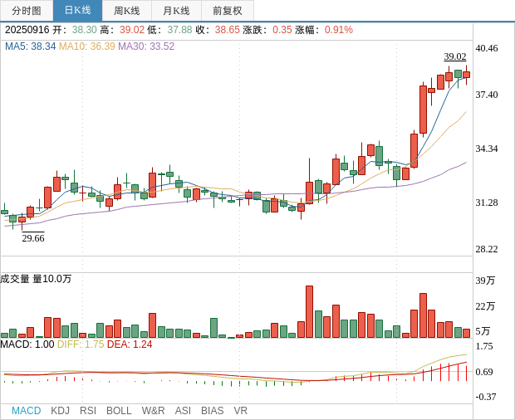
Task: Click the MA30: 33.52 label
Action: (146, 46)
